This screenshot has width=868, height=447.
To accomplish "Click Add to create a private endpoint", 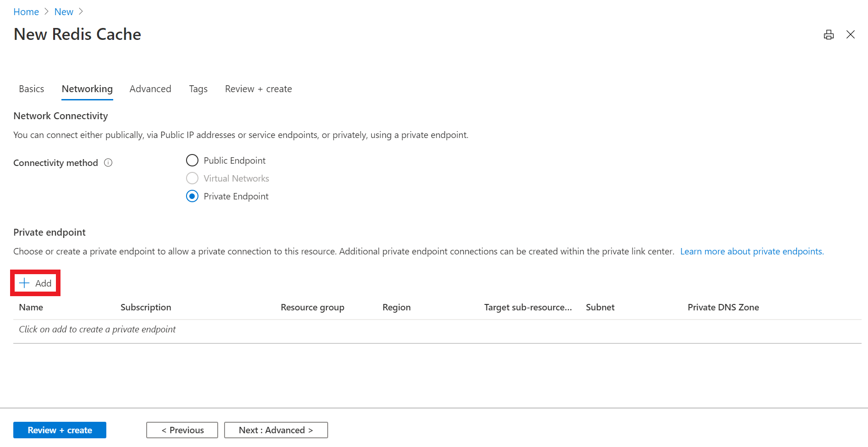I will click(35, 283).
